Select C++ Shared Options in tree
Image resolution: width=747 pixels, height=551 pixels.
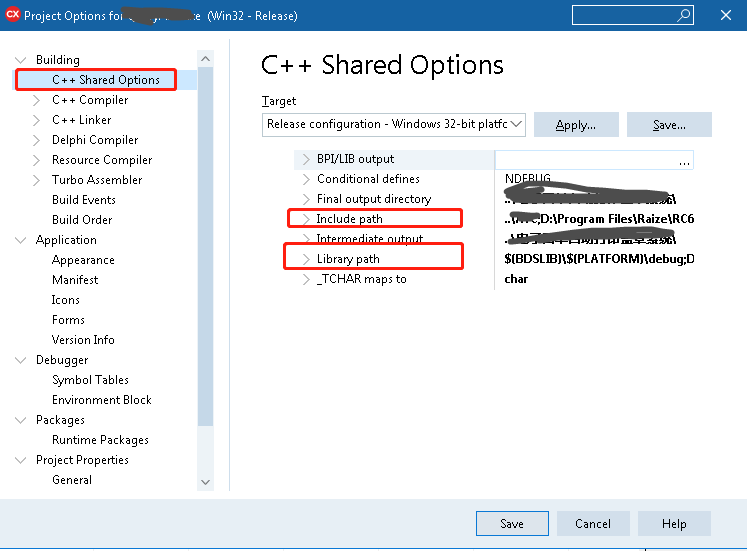coord(105,80)
